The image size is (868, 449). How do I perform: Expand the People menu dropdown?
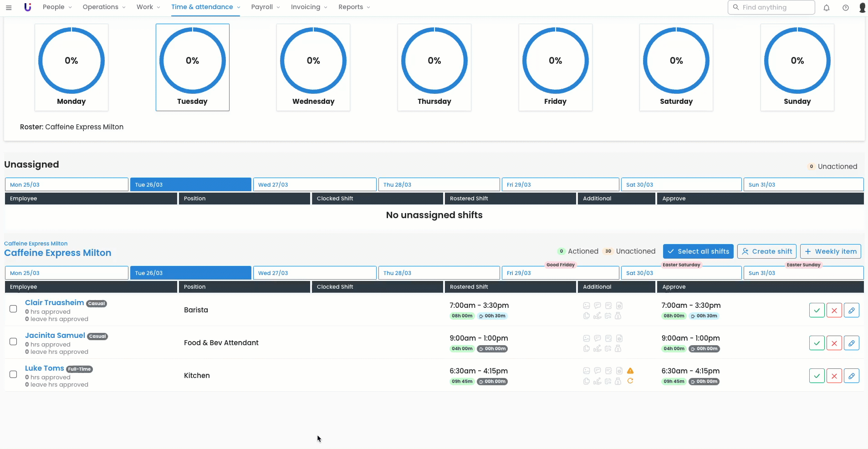click(x=57, y=7)
